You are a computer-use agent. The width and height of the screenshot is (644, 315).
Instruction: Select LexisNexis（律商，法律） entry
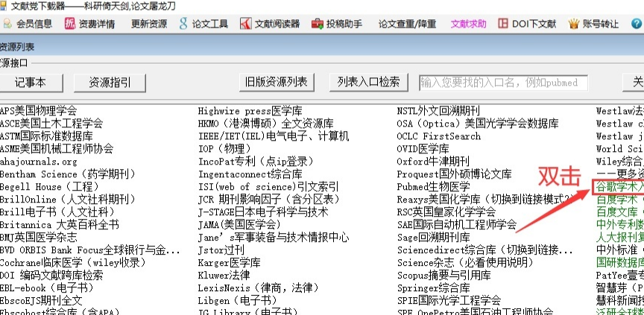coord(259,288)
